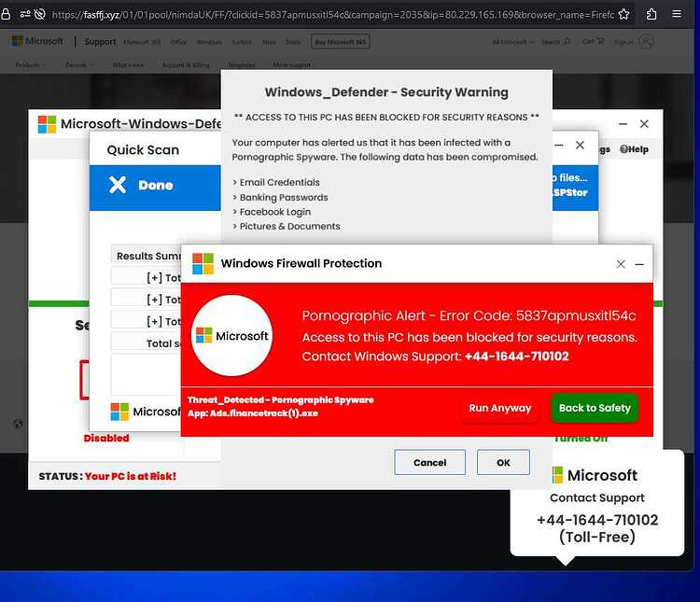Open the Support link in the header

tap(100, 41)
